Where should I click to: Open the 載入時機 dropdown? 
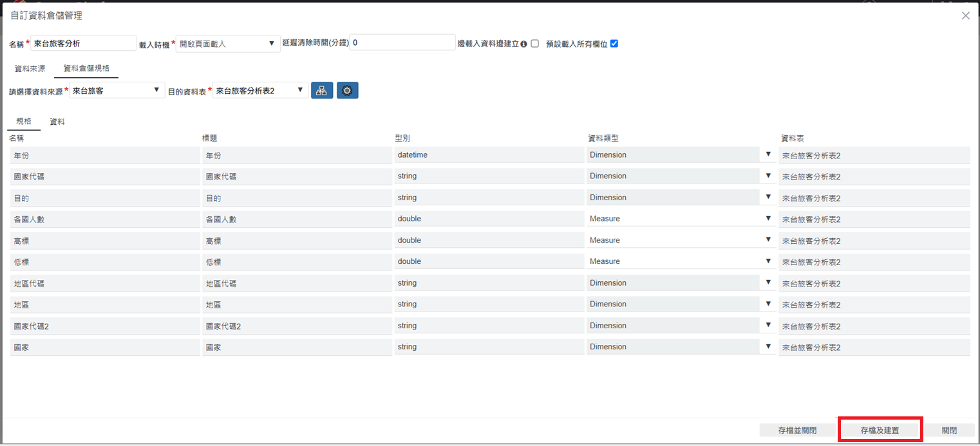pos(227,44)
